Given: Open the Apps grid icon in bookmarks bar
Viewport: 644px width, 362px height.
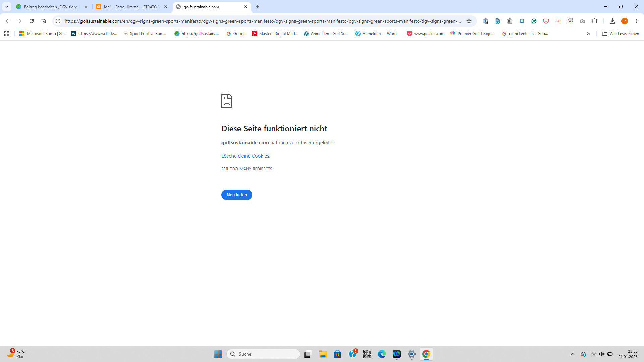Looking at the screenshot, I should [x=7, y=34].
